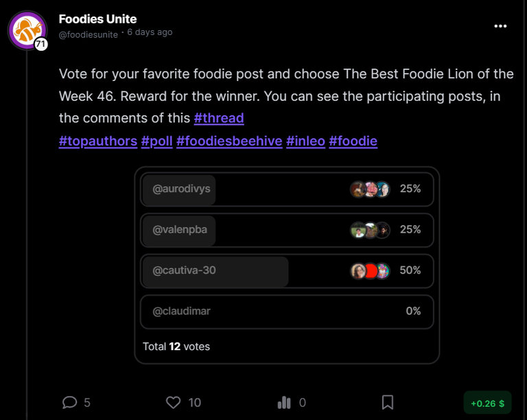The width and height of the screenshot is (527, 420).
Task: Open the three-dot post options menu
Action: coord(500,26)
